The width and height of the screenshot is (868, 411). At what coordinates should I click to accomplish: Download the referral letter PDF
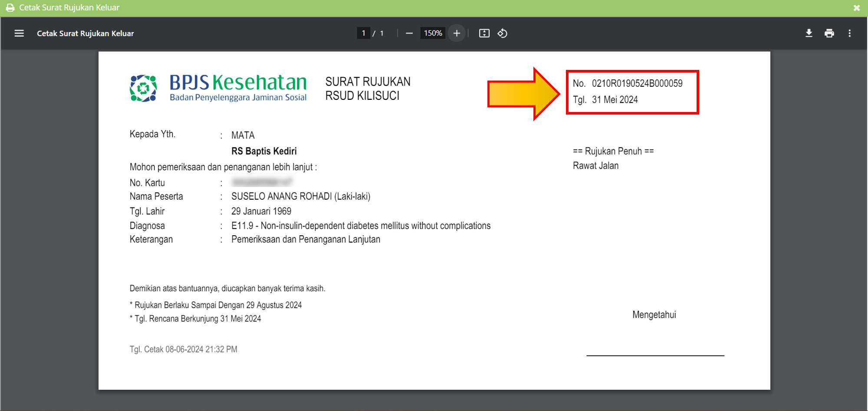pyautogui.click(x=809, y=33)
